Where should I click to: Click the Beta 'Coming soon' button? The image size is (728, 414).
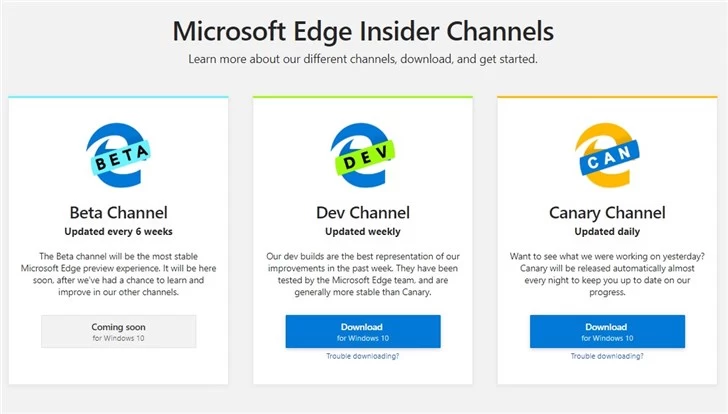(118, 331)
